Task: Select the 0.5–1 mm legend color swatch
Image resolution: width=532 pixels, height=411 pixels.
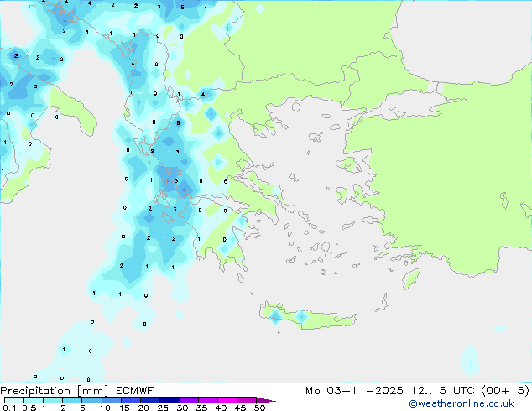Action: click(x=34, y=400)
